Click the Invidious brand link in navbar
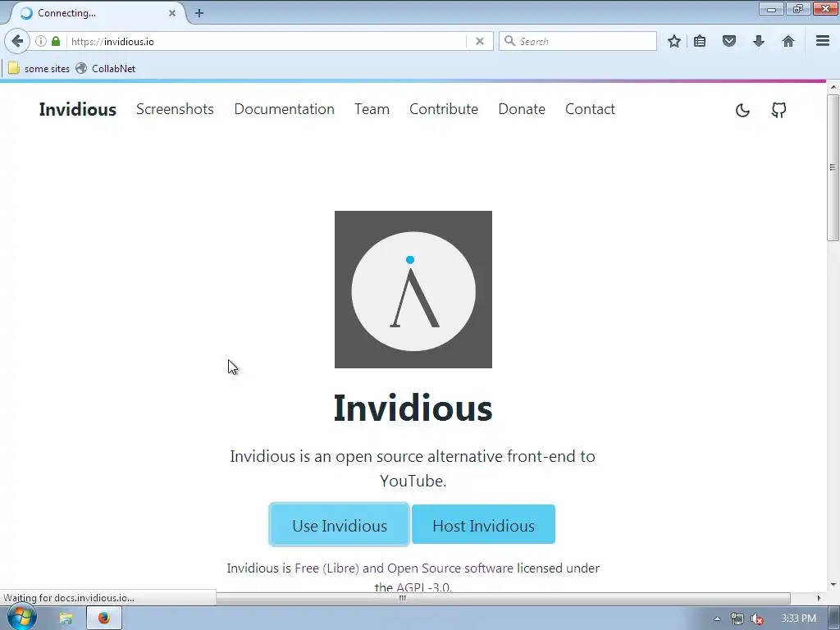Viewport: 840px width, 630px height. click(78, 109)
